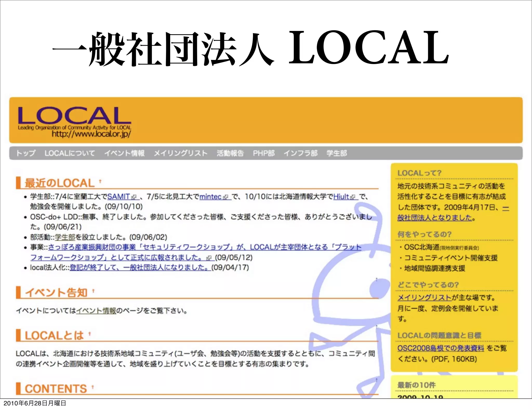Follow the SAMIT link

118,197
